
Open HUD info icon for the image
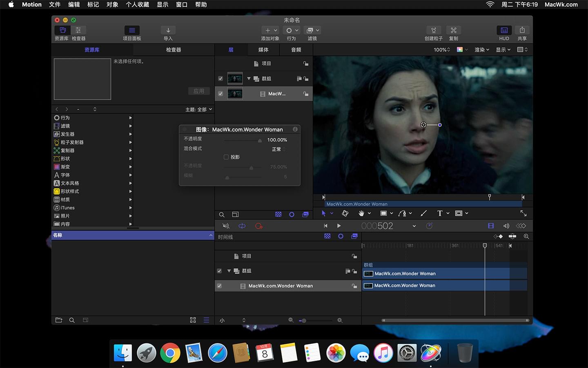pos(295,129)
